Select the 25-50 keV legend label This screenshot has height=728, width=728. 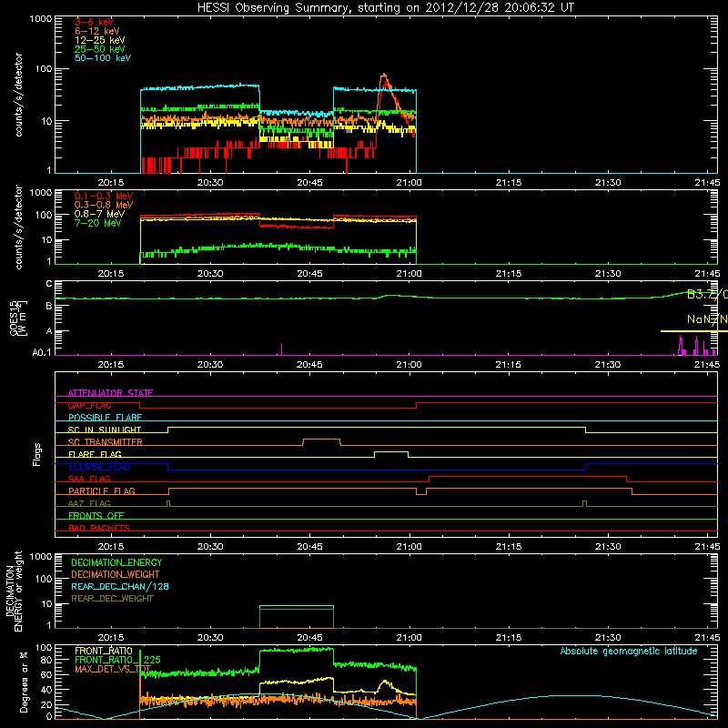tap(100, 49)
